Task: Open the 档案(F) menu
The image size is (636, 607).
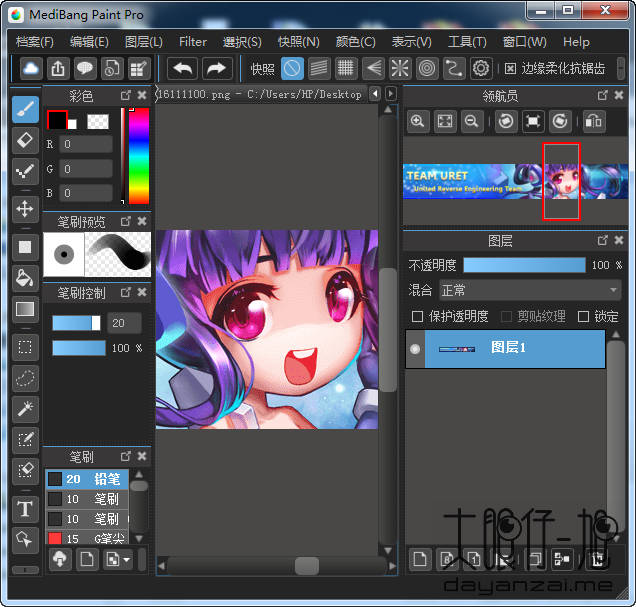Action: click(x=34, y=42)
